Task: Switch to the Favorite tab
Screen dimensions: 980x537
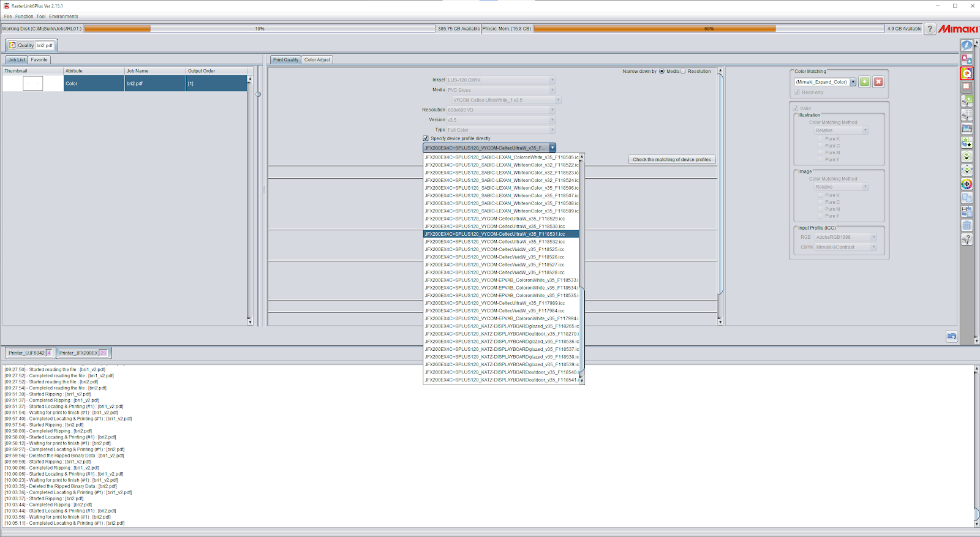Action: point(39,59)
